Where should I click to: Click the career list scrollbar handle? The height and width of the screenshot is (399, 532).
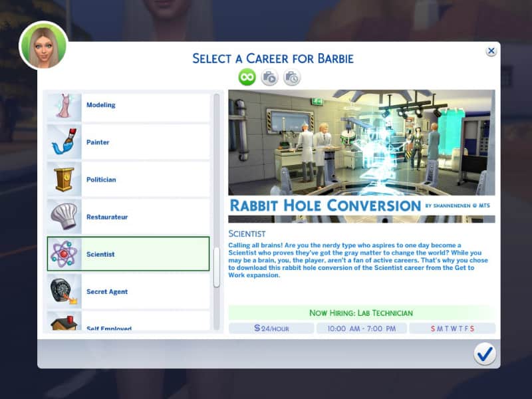point(216,267)
